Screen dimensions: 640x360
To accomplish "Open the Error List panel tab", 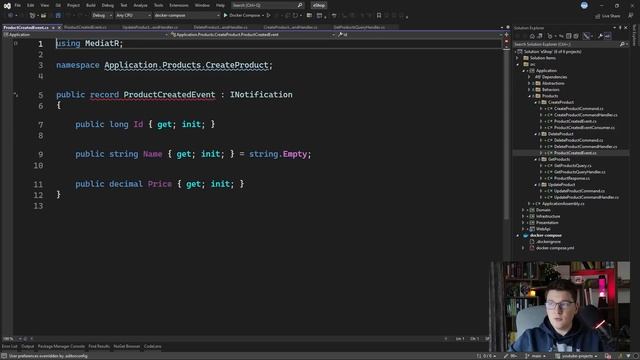I will coord(9,347).
